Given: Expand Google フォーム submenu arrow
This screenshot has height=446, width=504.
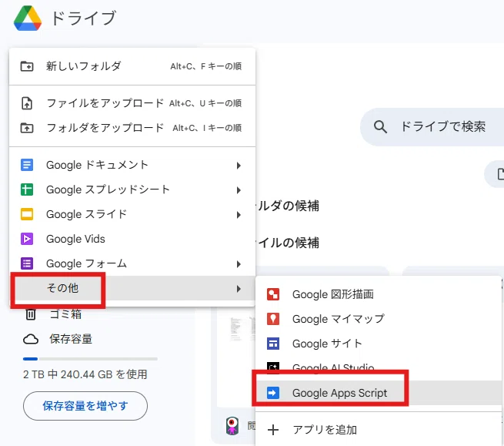Looking at the screenshot, I should (239, 264).
